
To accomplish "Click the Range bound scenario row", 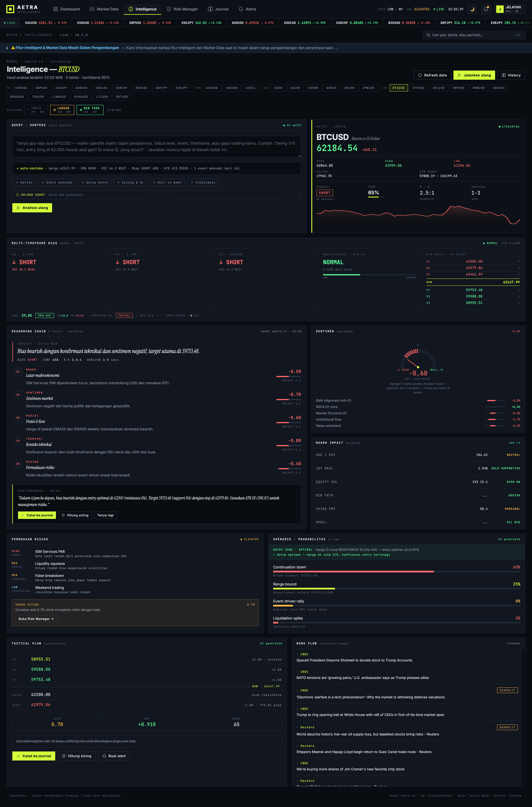I will click(x=396, y=588).
